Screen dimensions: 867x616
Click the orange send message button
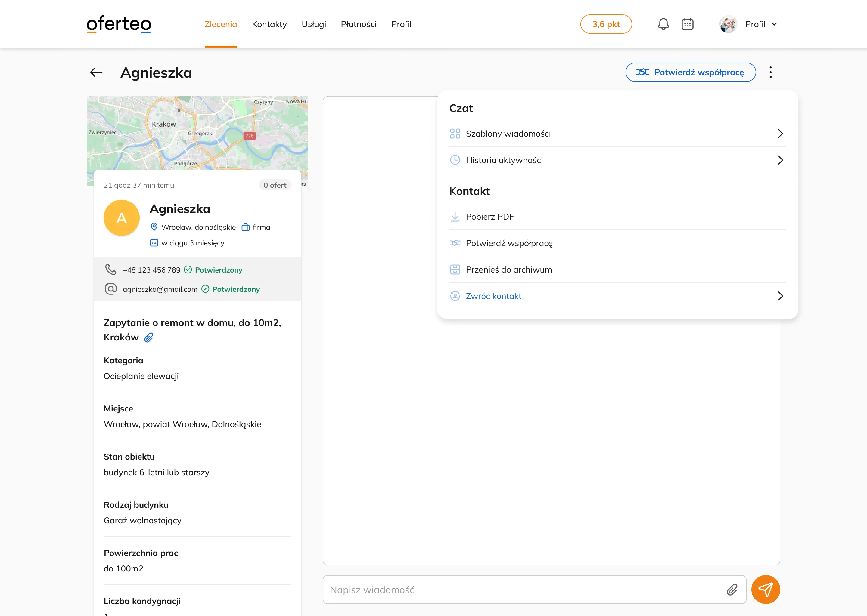pos(765,590)
